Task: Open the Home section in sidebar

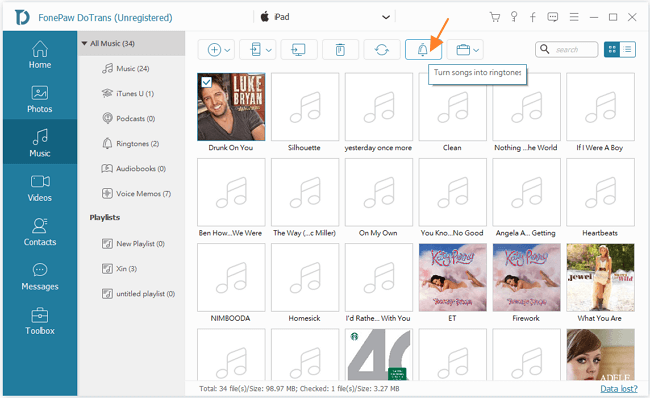Action: 40,55
